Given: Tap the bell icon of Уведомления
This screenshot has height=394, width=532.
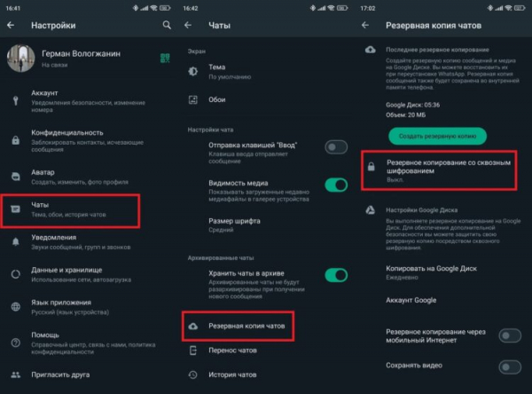Looking at the screenshot, I should tap(16, 241).
